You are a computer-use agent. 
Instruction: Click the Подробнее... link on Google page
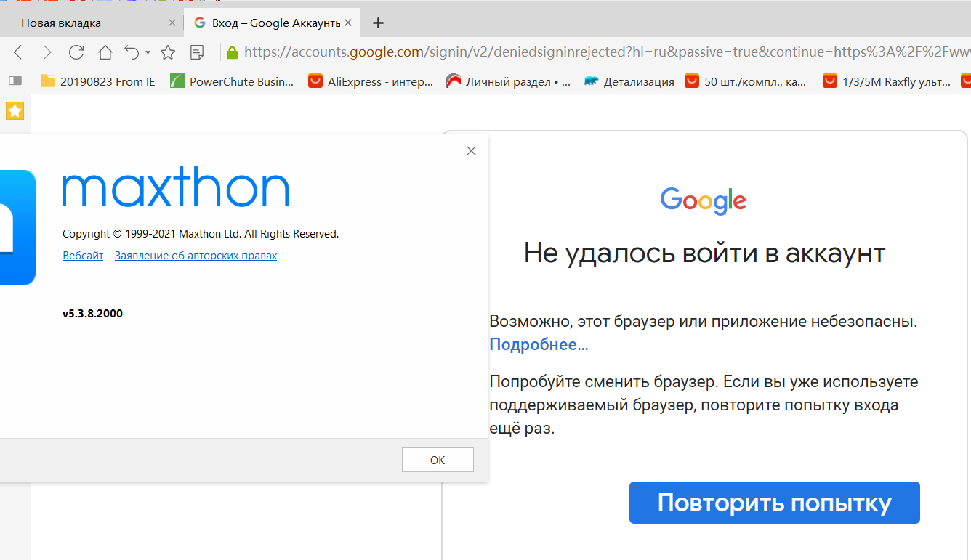[x=539, y=344]
